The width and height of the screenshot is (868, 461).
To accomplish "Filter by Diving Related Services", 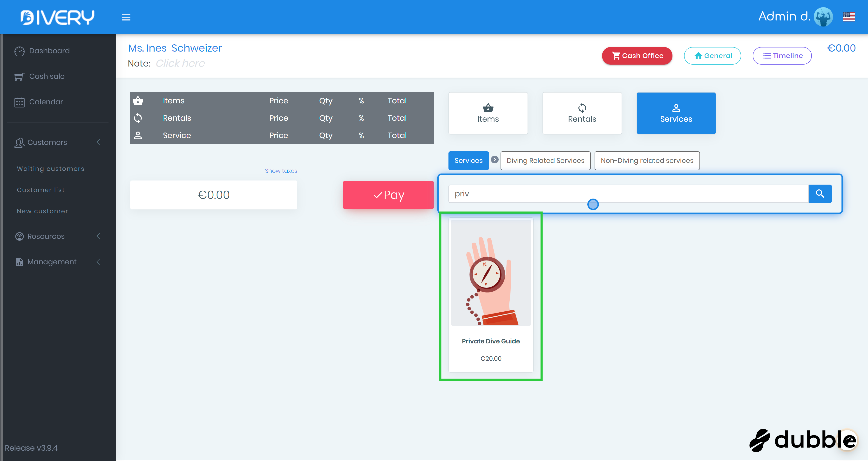I will coord(545,161).
